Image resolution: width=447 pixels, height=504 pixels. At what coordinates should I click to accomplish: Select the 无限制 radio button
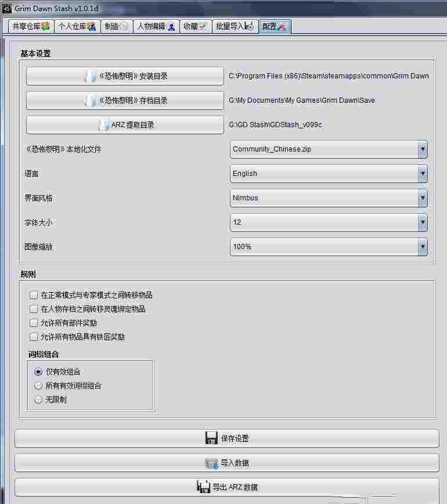[x=38, y=399]
